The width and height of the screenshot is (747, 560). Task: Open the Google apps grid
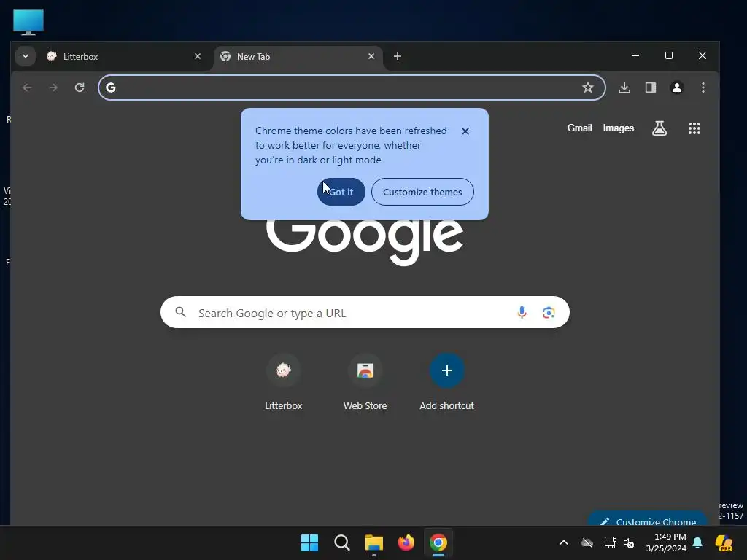(x=694, y=128)
